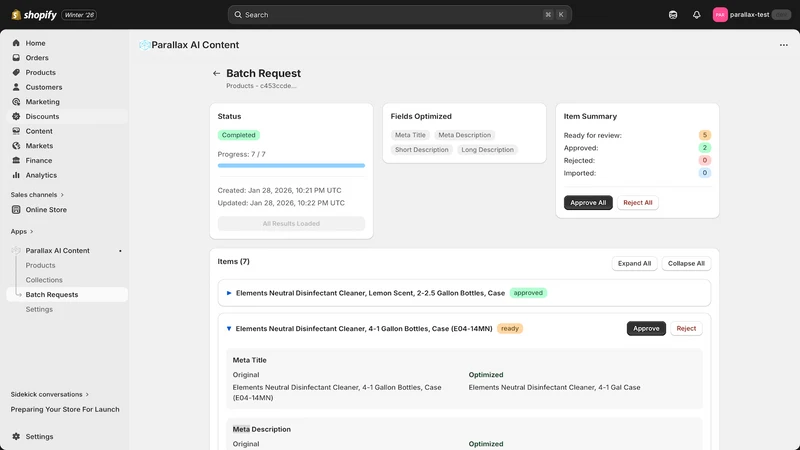The width and height of the screenshot is (800, 450).
Task: Click the Orders inbox icon
Action: pyautogui.click(x=16, y=58)
